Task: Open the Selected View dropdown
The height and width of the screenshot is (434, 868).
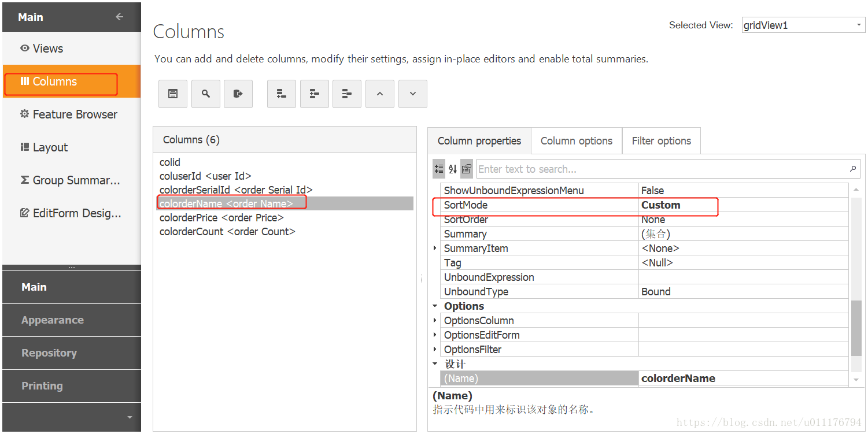Action: tap(859, 25)
